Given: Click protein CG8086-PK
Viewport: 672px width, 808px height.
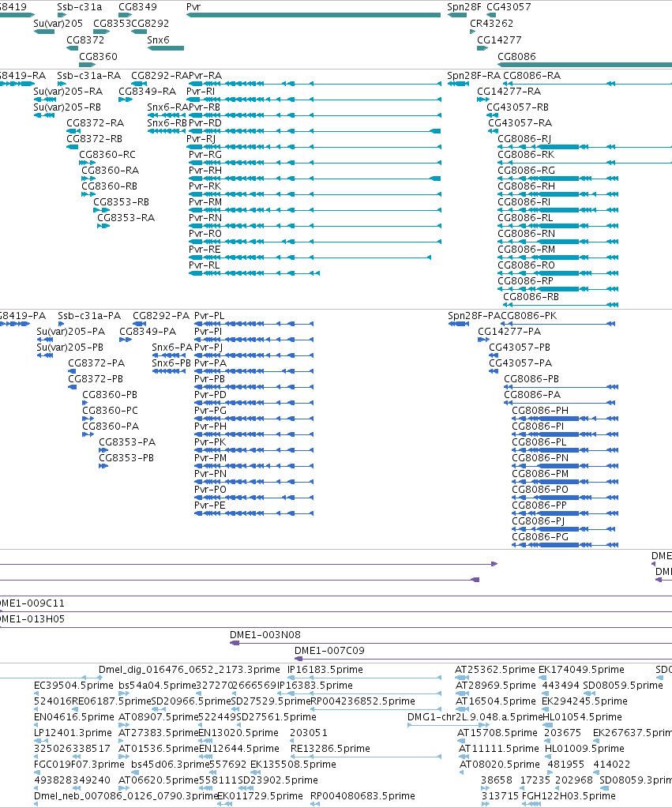Looking at the screenshot, I should pos(558,324).
